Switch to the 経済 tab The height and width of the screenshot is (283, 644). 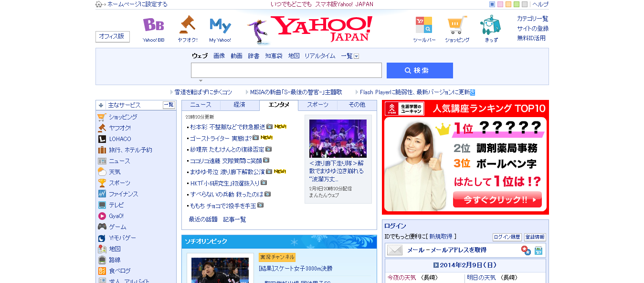point(240,105)
